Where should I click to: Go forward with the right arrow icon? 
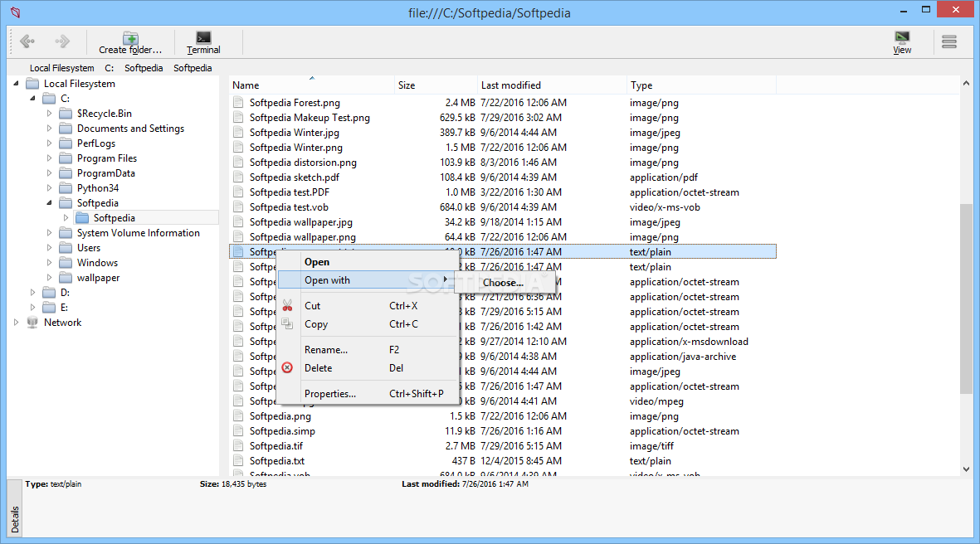62,41
